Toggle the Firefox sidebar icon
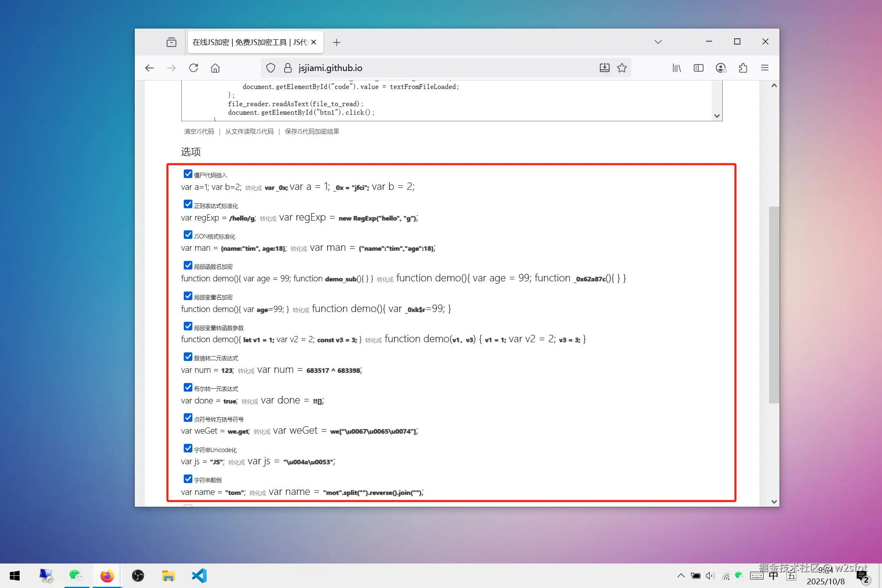Viewport: 882px width, 588px height. pyautogui.click(x=699, y=68)
